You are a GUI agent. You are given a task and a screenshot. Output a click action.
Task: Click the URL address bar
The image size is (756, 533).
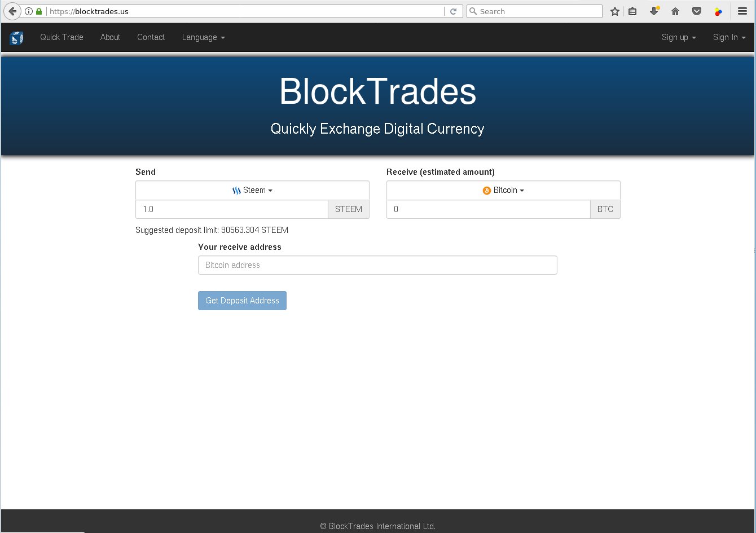[245, 11]
